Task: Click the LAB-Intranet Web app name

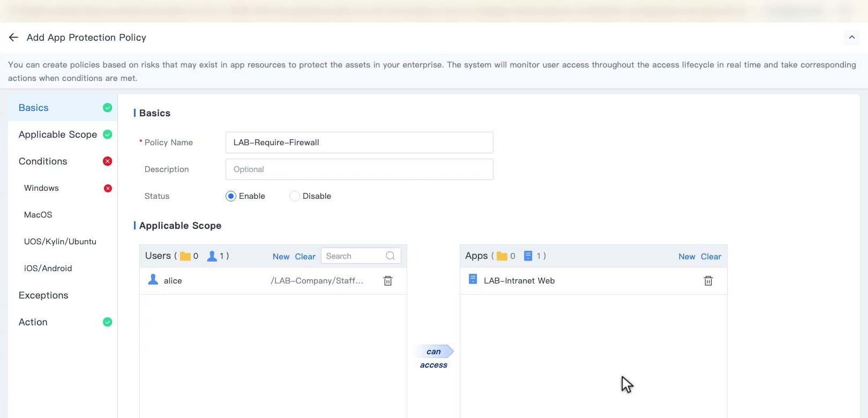Action: tap(519, 281)
